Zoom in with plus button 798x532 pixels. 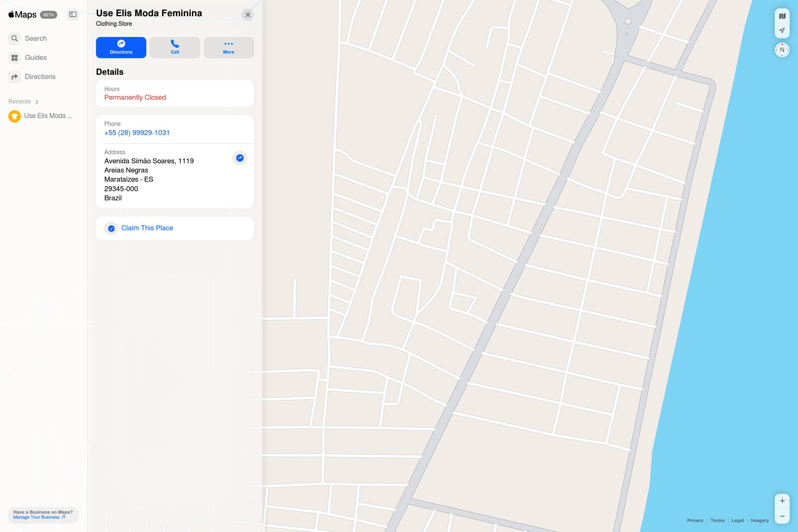click(x=782, y=501)
